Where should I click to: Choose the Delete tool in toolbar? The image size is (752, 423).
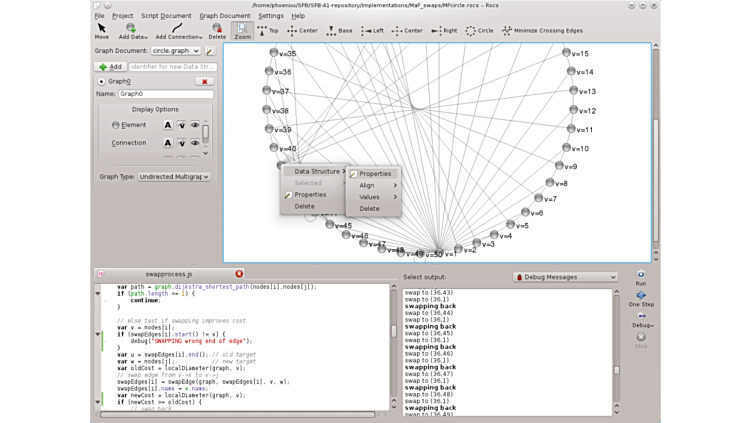(217, 31)
